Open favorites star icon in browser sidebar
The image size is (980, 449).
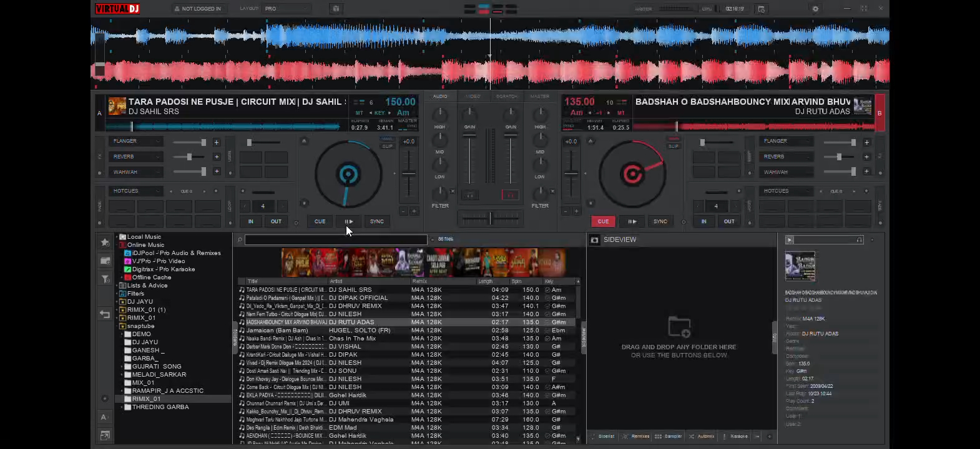105,242
